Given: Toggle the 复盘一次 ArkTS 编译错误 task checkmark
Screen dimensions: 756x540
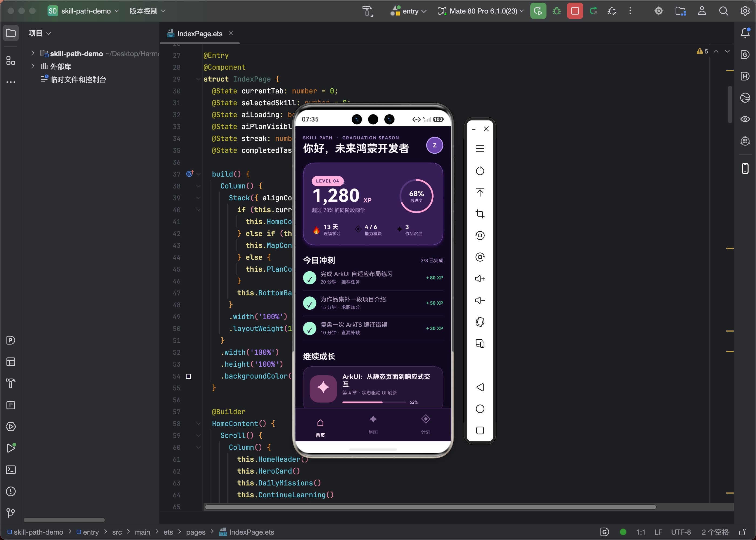Looking at the screenshot, I should (309, 329).
